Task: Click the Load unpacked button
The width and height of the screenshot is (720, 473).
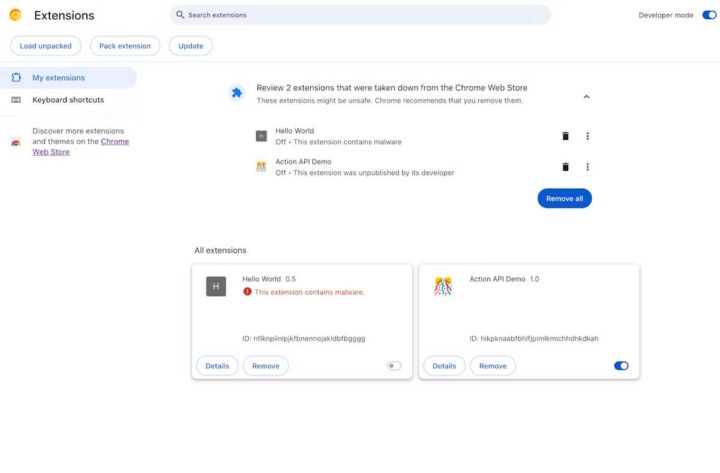Action: click(45, 46)
